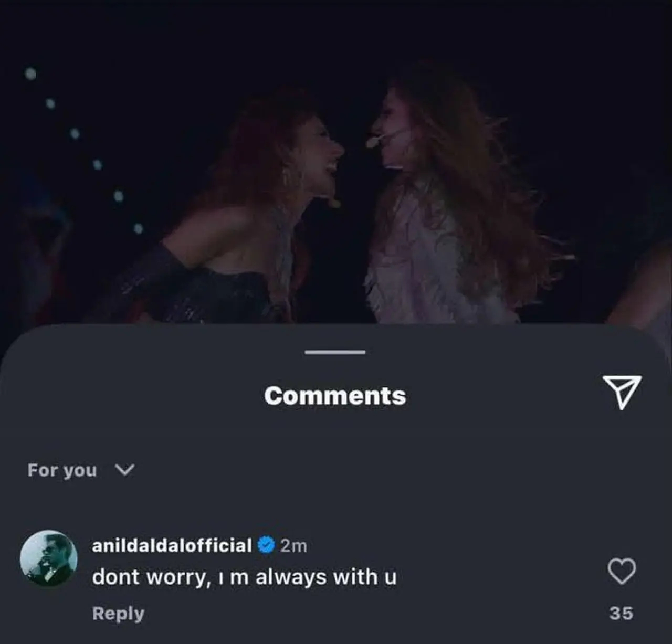The image size is (672, 644).
Task: Click the blue verified badge
Action: pos(266,545)
